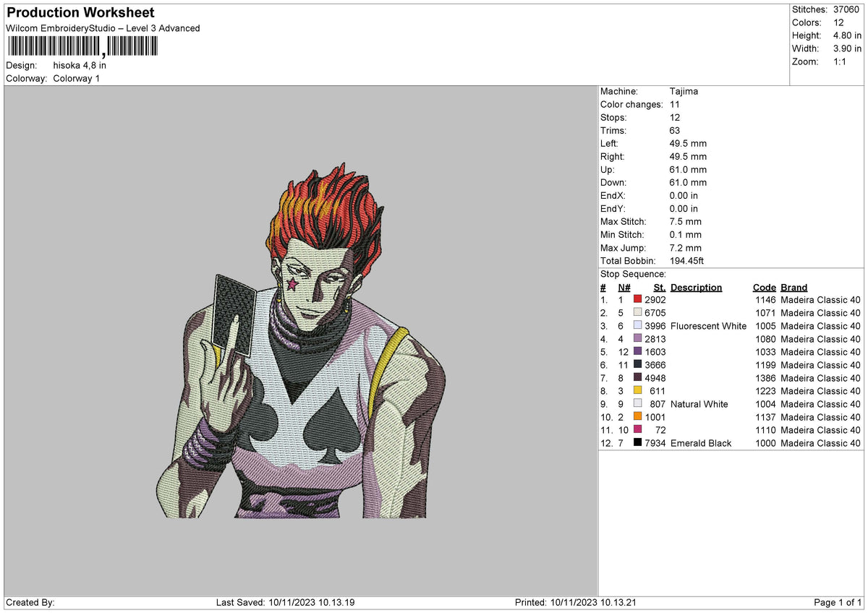The image size is (868, 613).
Task: Click the yellow swatch for code 1223
Action: click(x=638, y=390)
